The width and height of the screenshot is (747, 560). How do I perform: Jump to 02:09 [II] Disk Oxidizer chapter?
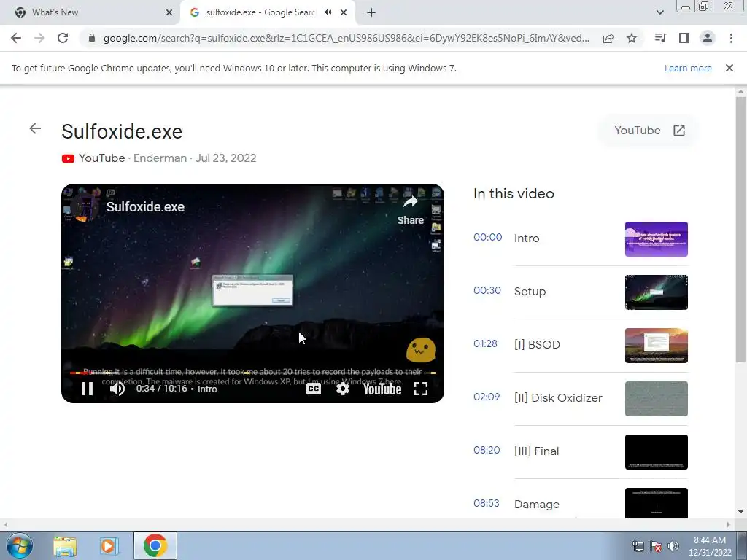581,399
